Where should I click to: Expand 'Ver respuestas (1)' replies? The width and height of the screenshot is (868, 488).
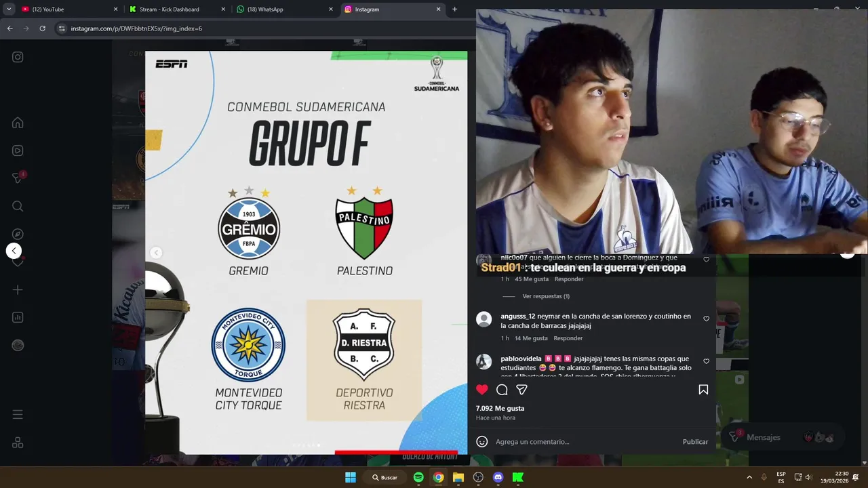coord(545,296)
